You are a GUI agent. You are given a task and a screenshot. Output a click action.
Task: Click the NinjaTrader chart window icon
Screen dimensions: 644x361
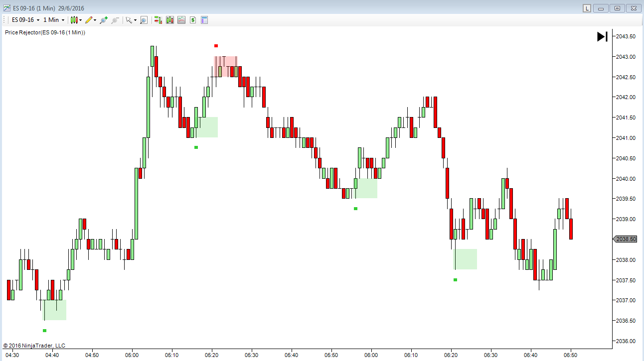[6, 8]
